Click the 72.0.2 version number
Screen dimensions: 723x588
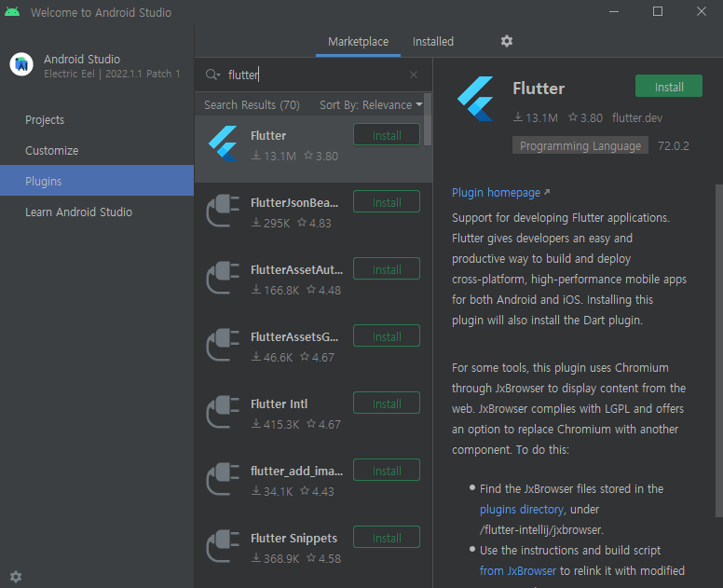pyautogui.click(x=674, y=146)
